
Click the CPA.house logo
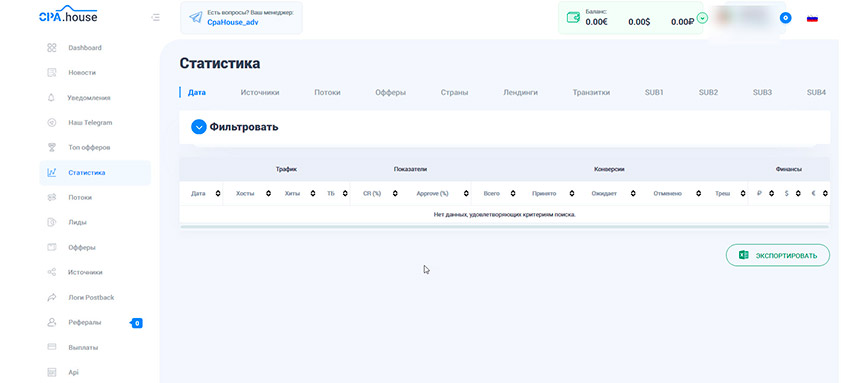(68, 14)
